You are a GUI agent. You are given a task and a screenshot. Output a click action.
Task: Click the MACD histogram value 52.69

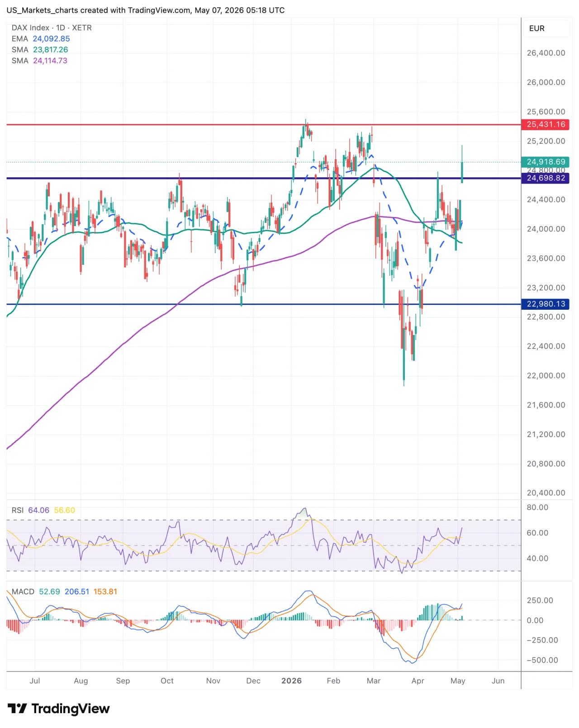(x=49, y=592)
